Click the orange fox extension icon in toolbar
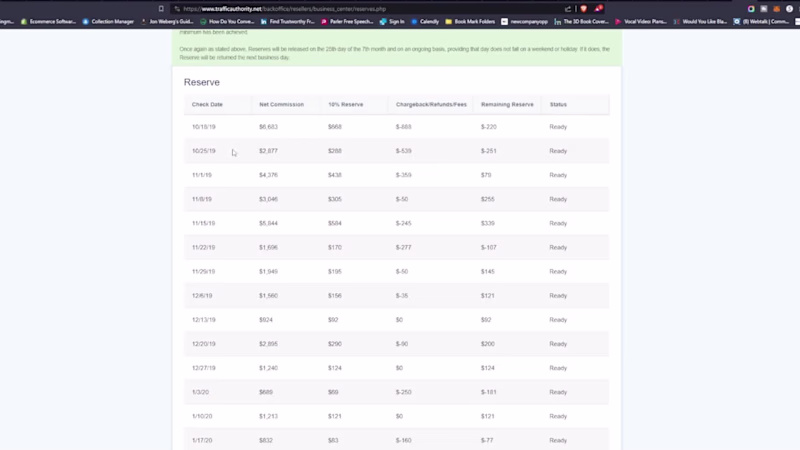This screenshot has width=800, height=450. 777,9
